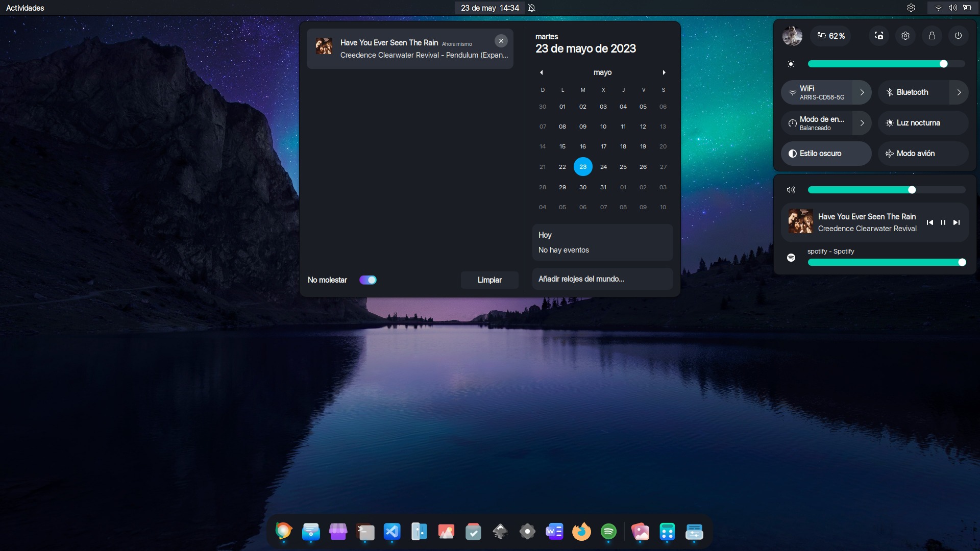Screen dimensions: 980x551
Task: Pause the playing Creedence song
Action: [943, 222]
